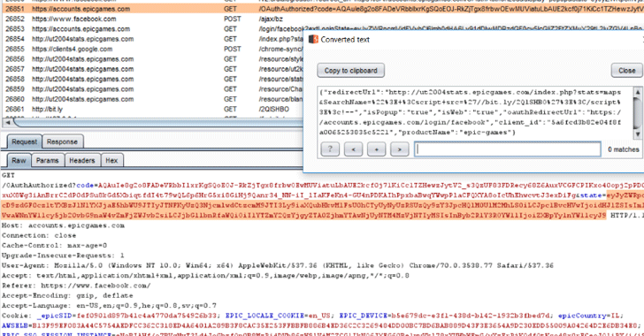Click "0 matches" label in dialog
Viewport: 644px width, 336px height.
tap(624, 149)
